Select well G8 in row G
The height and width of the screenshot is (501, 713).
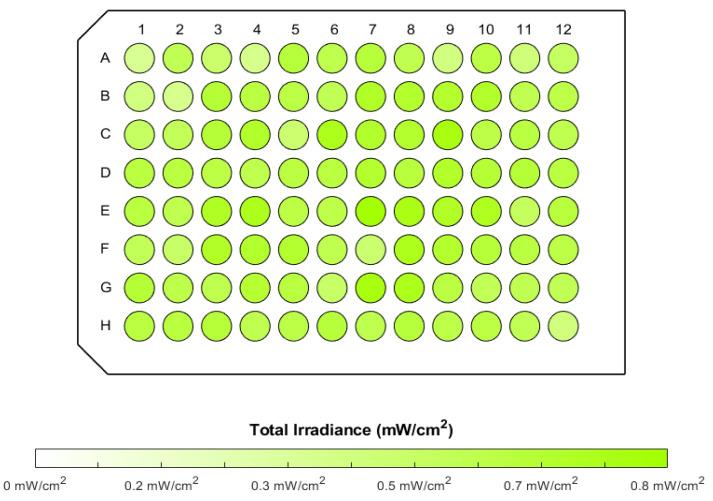409,287
